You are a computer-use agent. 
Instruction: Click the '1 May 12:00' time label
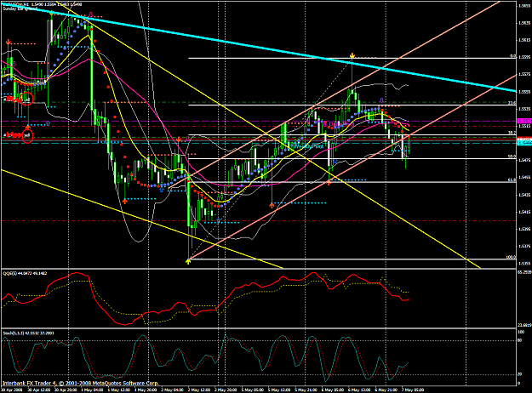click(119, 390)
